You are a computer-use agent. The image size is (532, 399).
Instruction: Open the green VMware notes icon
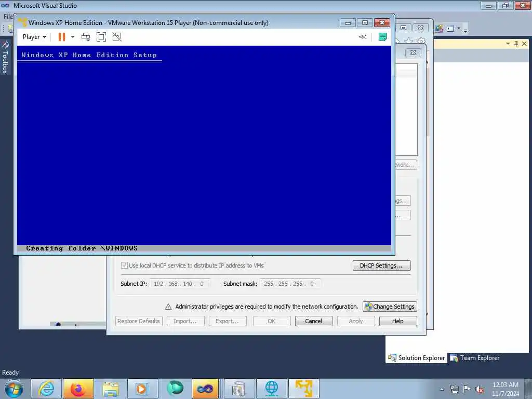click(x=383, y=37)
